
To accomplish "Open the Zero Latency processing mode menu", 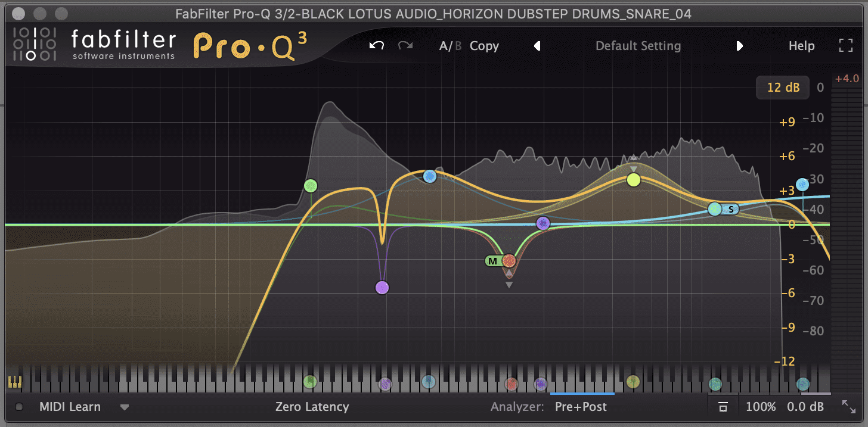I will (312, 407).
